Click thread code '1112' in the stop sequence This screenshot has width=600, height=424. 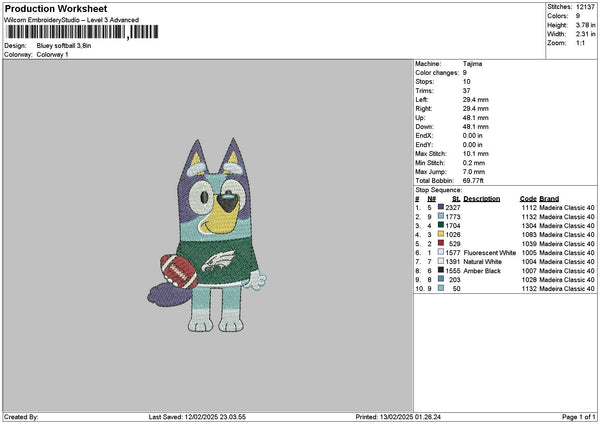pyautogui.click(x=529, y=207)
